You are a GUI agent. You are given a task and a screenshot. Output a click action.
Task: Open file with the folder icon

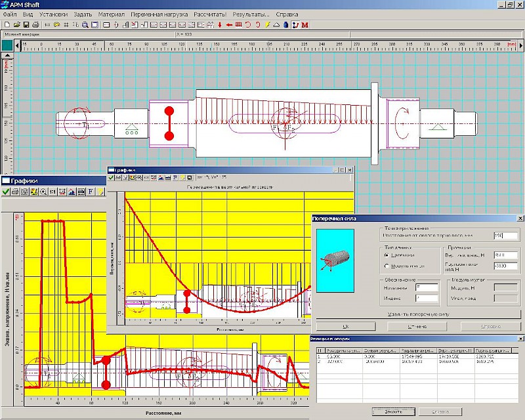click(17, 25)
